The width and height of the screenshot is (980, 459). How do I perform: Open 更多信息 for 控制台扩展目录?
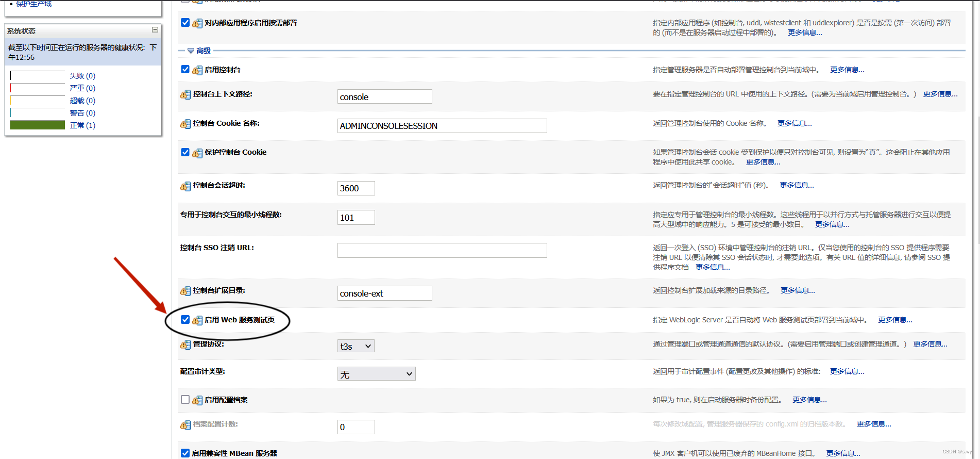798,290
